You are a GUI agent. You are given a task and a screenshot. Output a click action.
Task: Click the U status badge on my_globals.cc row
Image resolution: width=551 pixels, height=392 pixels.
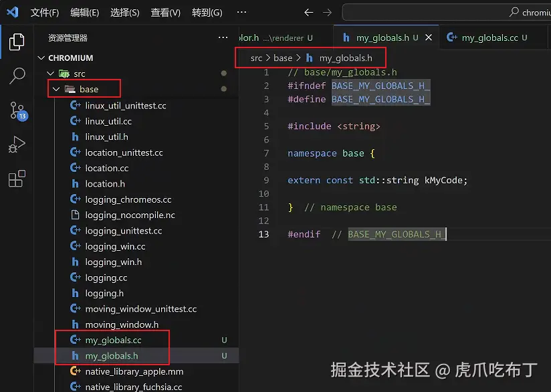click(224, 340)
